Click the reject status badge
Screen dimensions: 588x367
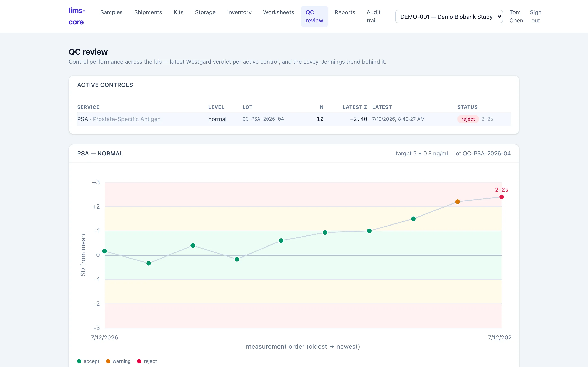[x=468, y=119]
